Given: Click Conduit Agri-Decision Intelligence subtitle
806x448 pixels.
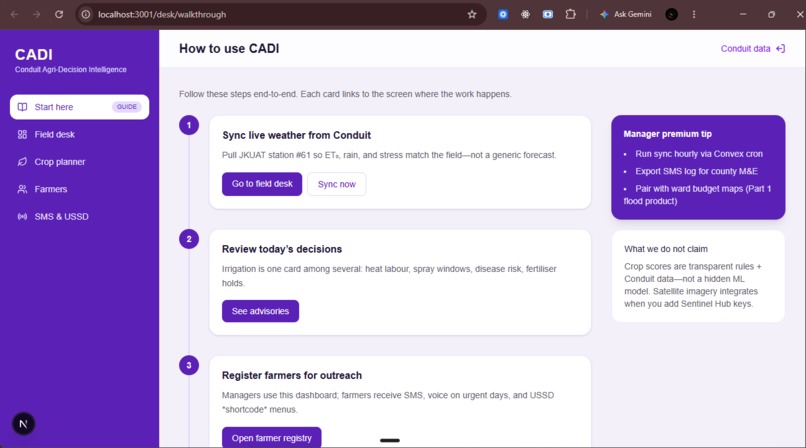Looking at the screenshot, I should click(70, 69).
